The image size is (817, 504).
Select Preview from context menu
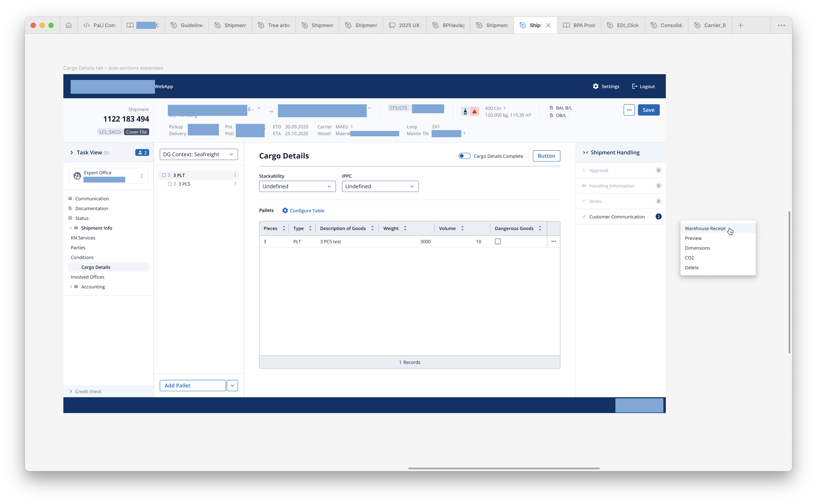(x=718, y=238)
